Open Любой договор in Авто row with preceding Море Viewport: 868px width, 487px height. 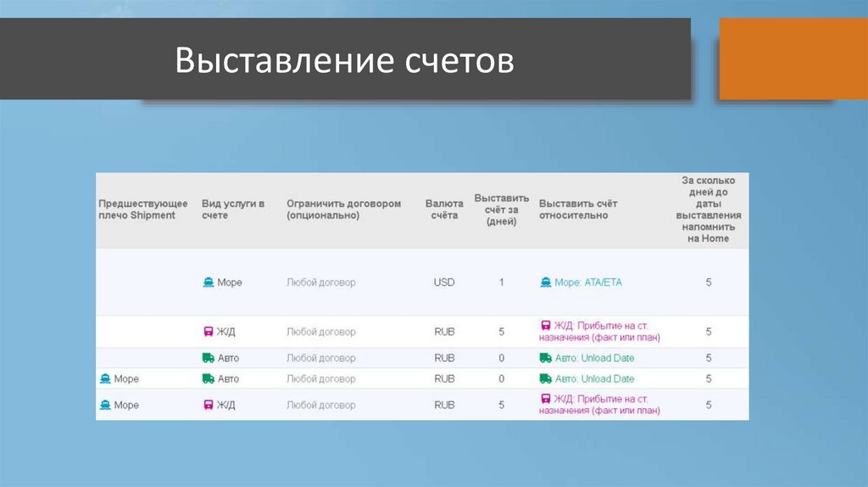(x=321, y=379)
